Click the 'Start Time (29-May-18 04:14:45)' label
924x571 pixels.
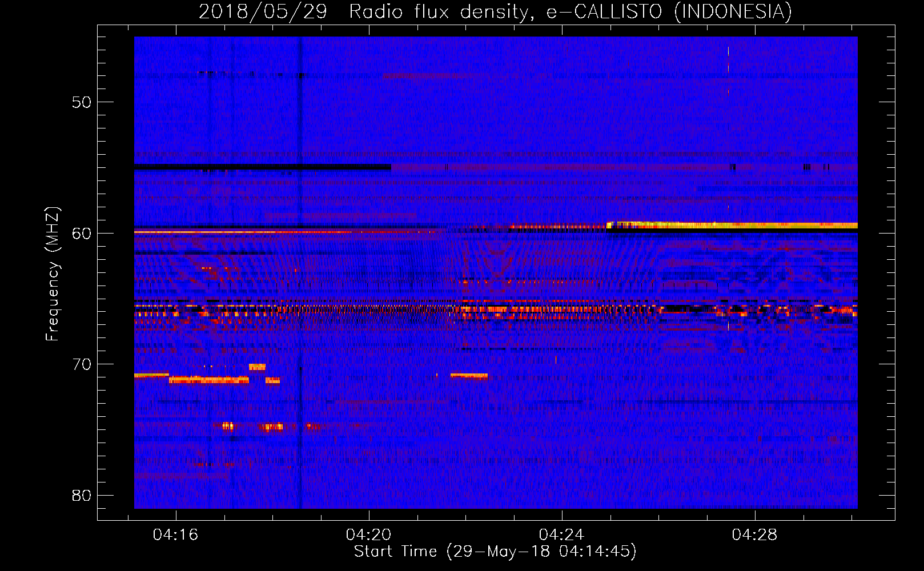point(495,552)
